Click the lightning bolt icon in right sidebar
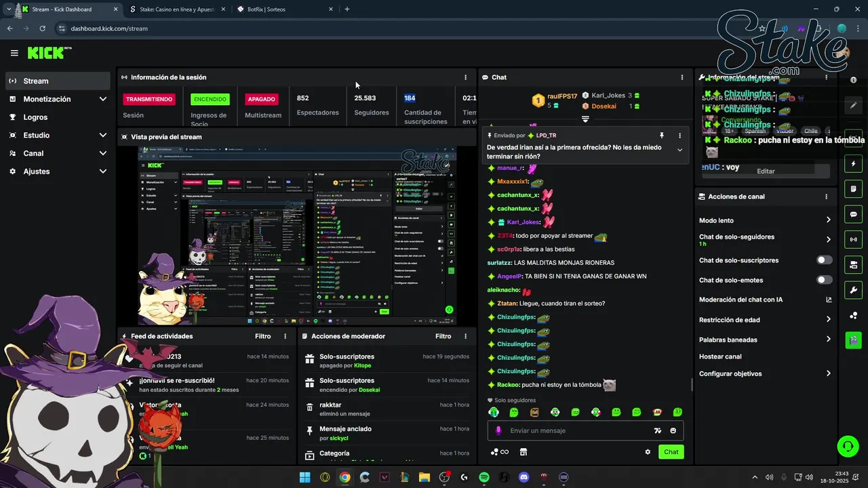Screen dimensions: 868x488 [x=853, y=164]
